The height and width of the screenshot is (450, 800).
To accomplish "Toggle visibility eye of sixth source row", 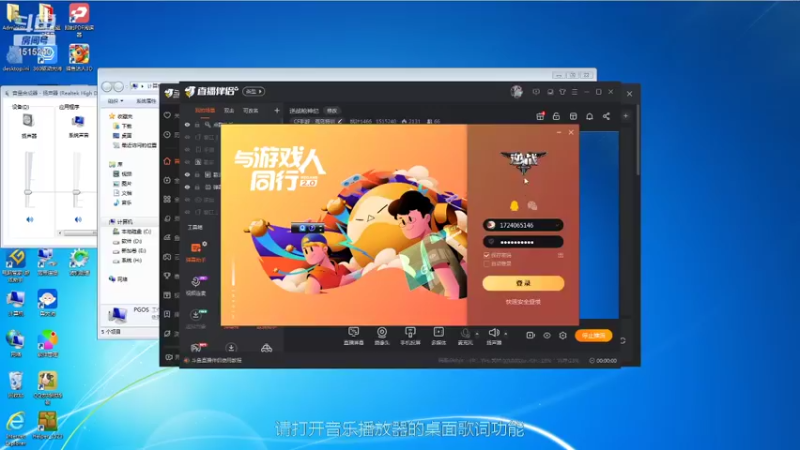I will point(187,187).
